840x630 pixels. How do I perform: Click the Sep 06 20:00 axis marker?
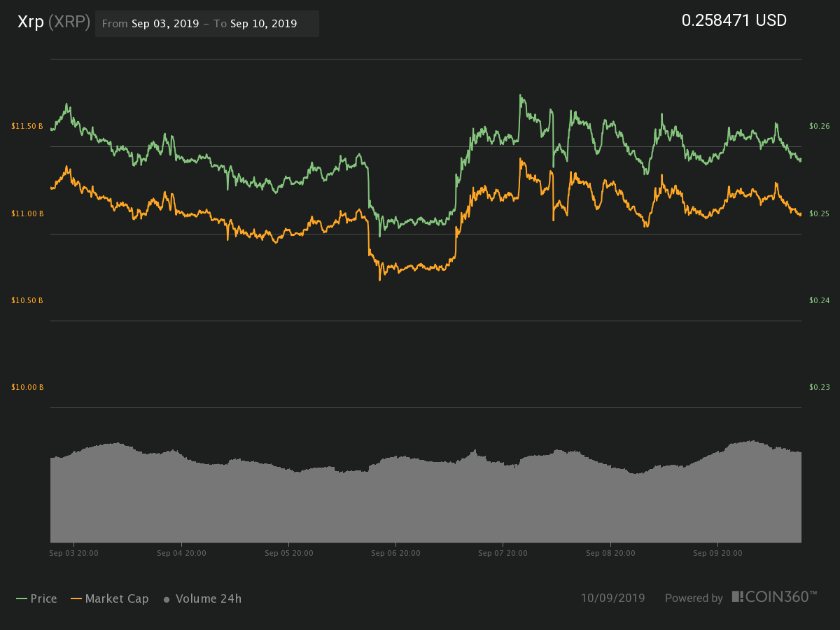coord(396,553)
